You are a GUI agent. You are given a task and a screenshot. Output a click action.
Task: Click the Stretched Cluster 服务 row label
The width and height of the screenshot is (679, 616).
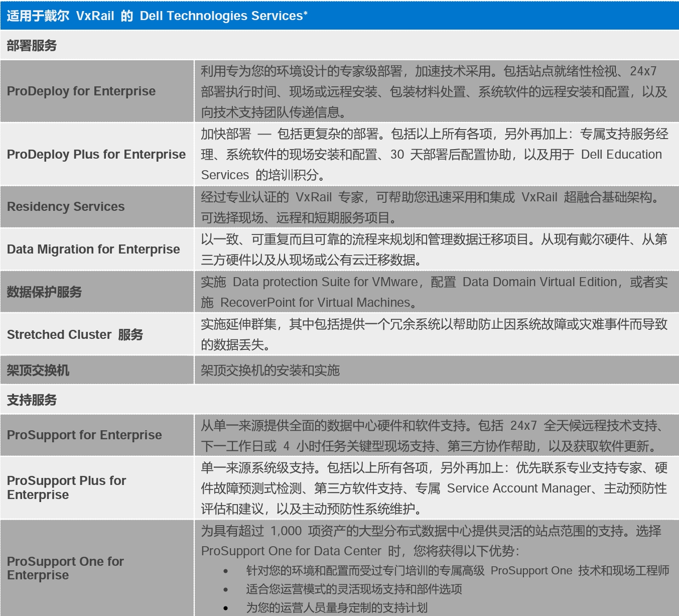(x=75, y=334)
